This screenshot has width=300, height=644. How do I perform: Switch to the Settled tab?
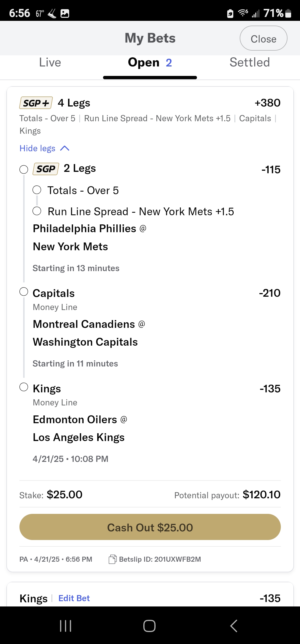249,62
